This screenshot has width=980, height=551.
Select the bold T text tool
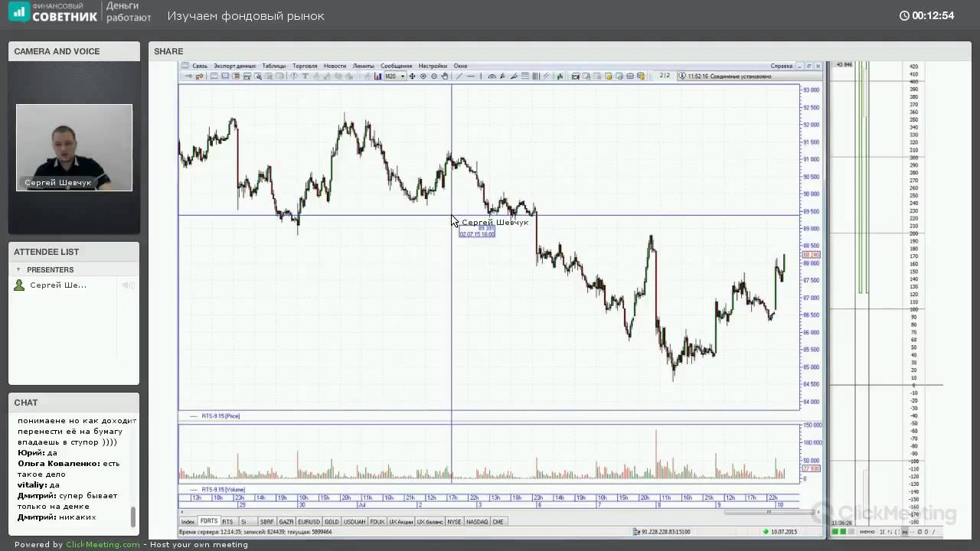click(x=305, y=76)
